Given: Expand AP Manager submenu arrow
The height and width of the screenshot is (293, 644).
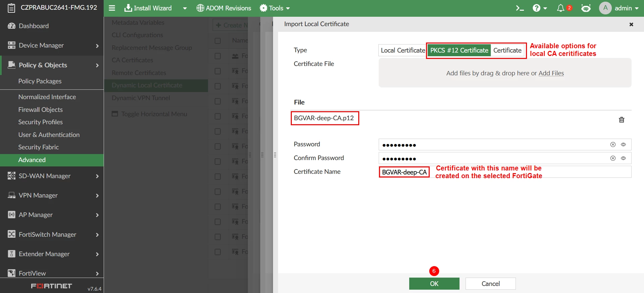Looking at the screenshot, I should [97, 215].
